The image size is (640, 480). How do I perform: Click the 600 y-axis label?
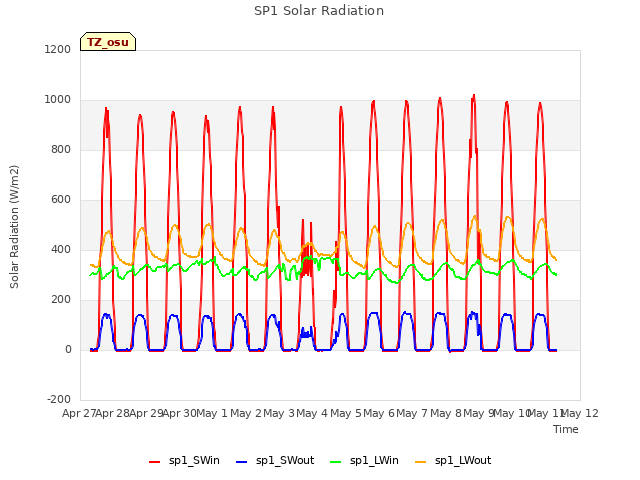coord(61,200)
